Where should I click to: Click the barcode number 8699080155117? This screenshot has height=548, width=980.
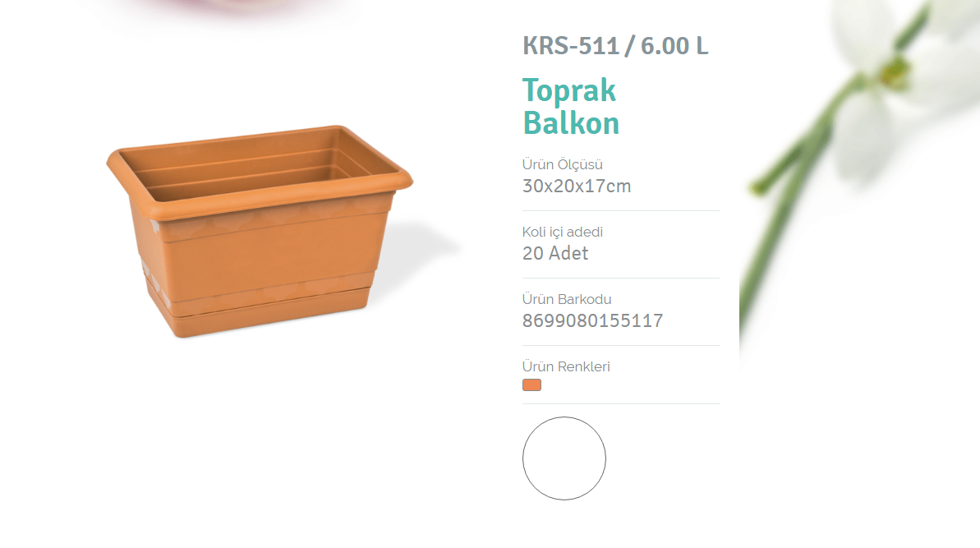(592, 320)
